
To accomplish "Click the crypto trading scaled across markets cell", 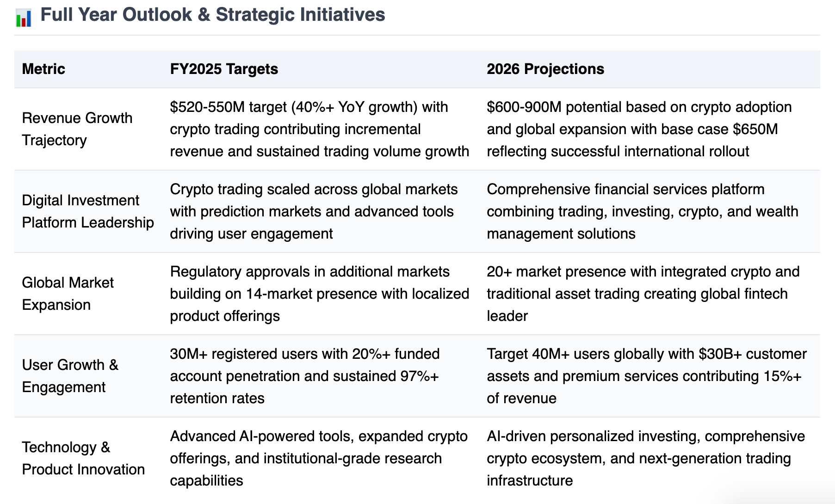I will point(314,211).
